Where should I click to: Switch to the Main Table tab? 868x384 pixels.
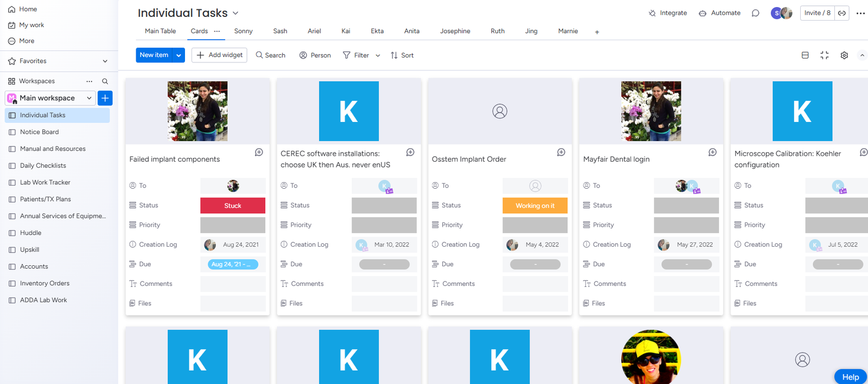coord(160,31)
